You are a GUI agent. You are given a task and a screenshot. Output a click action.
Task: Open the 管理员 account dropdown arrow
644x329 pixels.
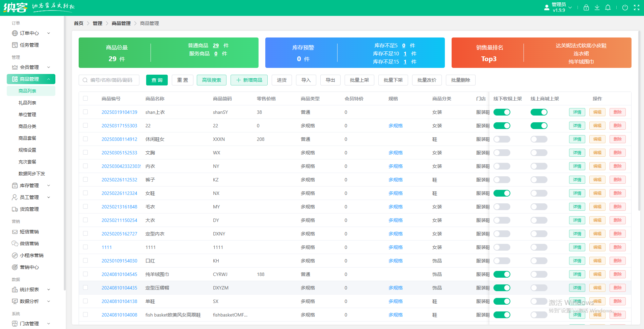tap(570, 7)
